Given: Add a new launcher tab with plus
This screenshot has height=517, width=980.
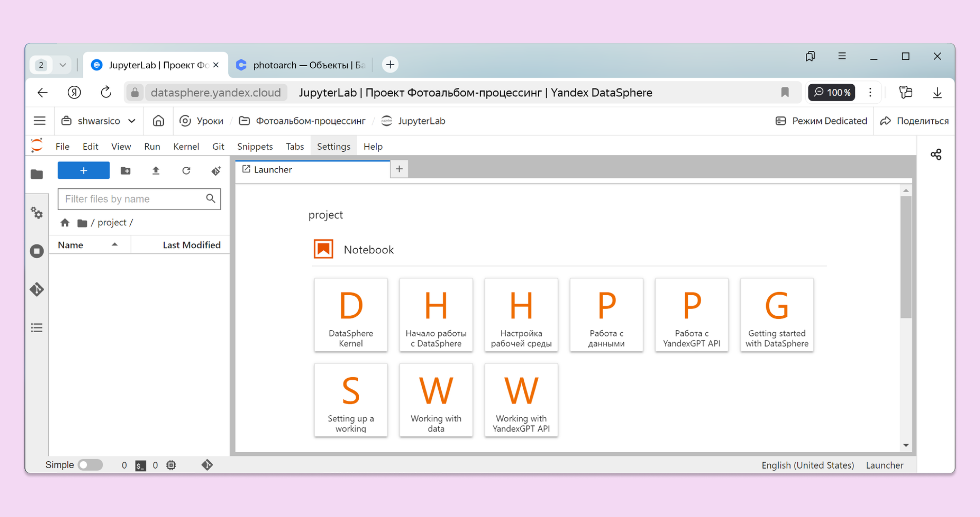Looking at the screenshot, I should [399, 169].
